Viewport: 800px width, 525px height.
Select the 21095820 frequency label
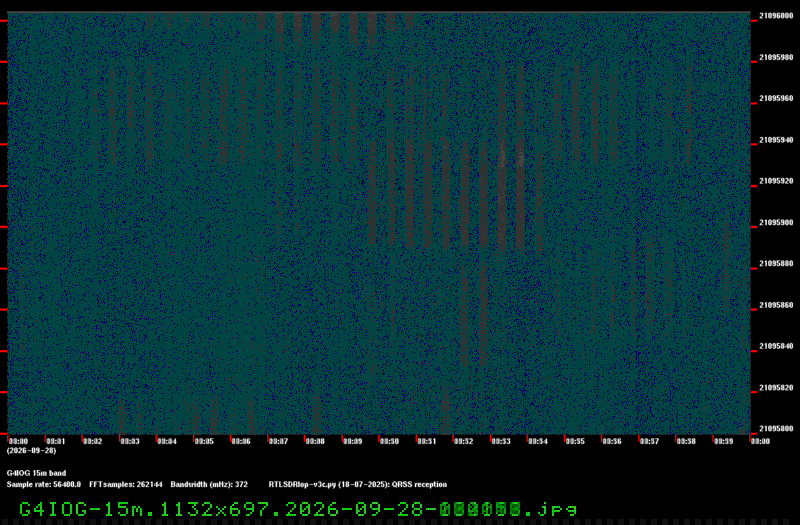(x=776, y=388)
